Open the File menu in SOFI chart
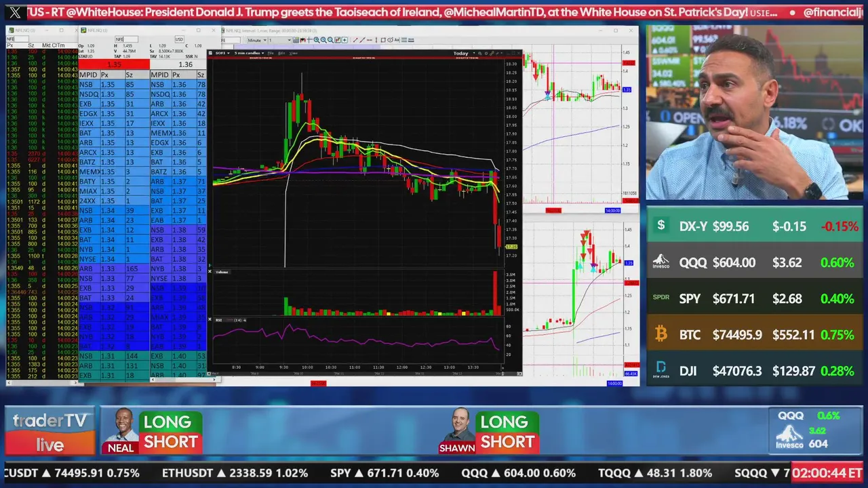This screenshot has height=488, width=868. [x=271, y=53]
